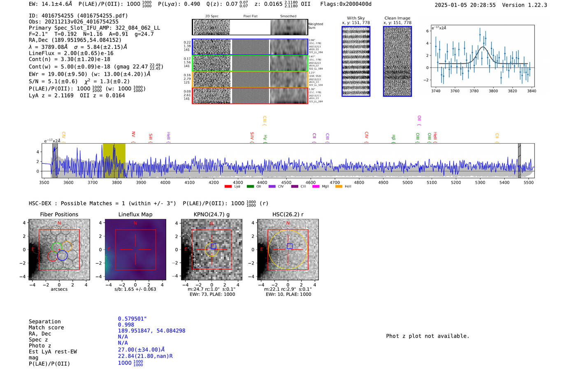Select the orange-outlined fiber 2D spectrum row
Screen dimensions: 576x392
(x=250, y=79)
